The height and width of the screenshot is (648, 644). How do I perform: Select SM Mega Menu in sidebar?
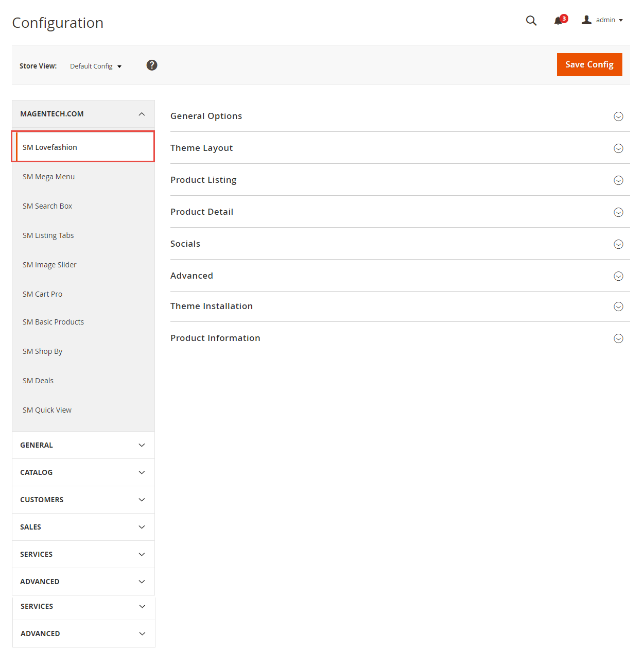(83, 177)
